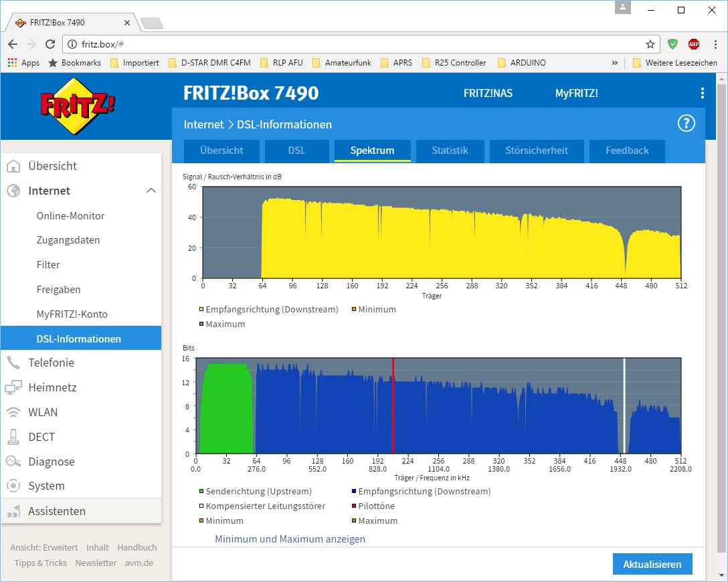Open the APRS bookmark folder

coord(396,63)
